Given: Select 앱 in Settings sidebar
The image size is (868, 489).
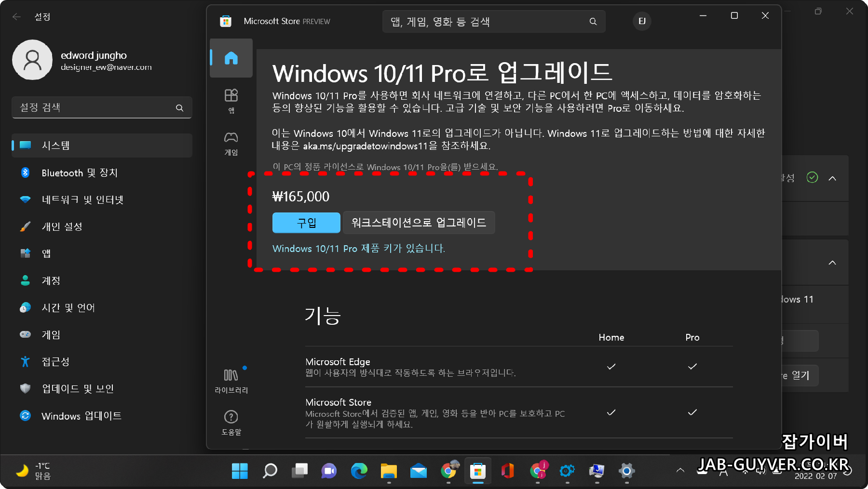Looking at the screenshot, I should tap(102, 253).
